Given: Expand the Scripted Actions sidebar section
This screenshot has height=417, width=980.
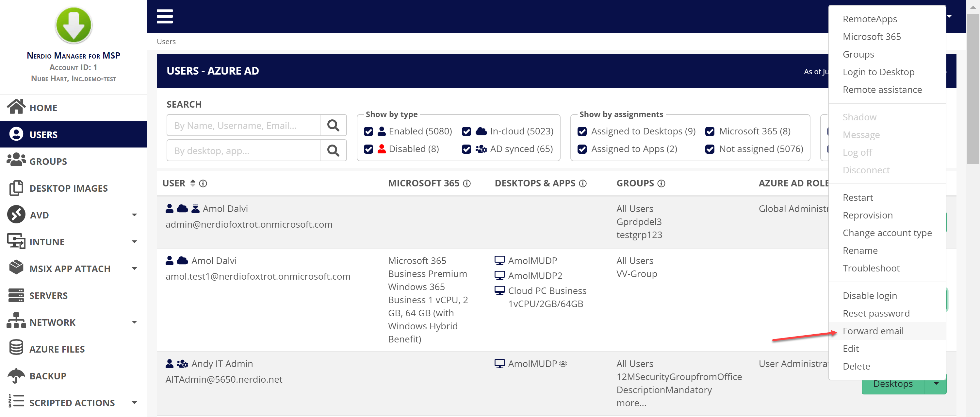Looking at the screenshot, I should 134,403.
